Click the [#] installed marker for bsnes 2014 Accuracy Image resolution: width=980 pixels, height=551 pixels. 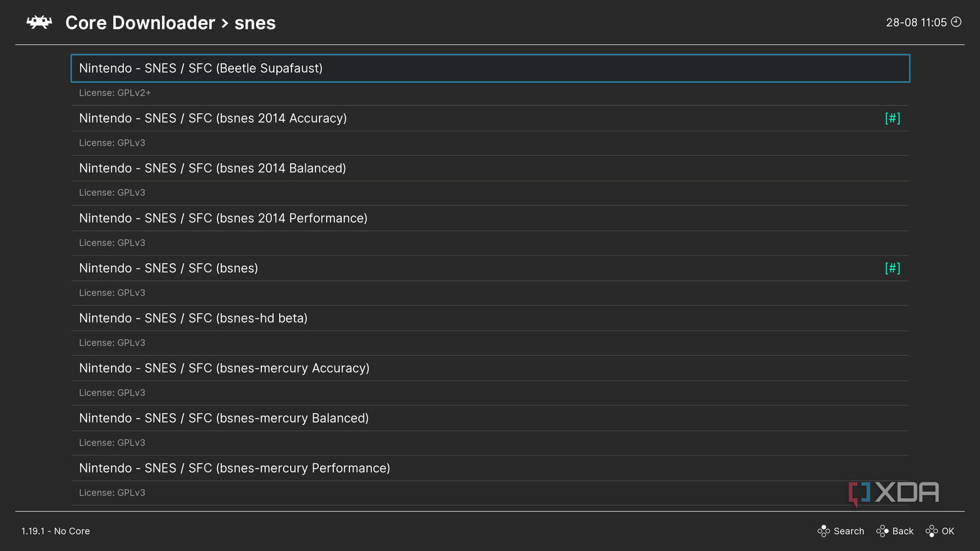pyautogui.click(x=892, y=118)
